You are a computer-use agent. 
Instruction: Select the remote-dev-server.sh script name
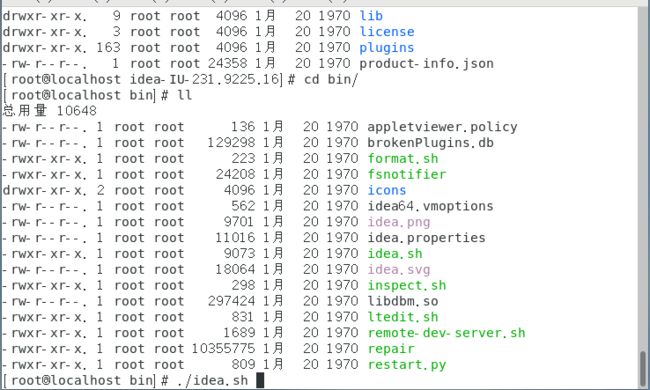446,333
